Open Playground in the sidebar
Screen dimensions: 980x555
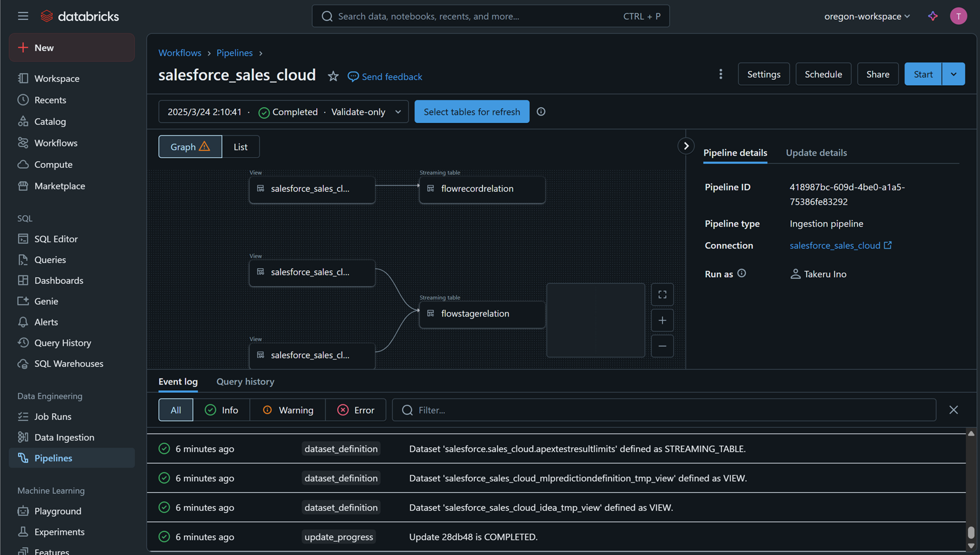72,511
